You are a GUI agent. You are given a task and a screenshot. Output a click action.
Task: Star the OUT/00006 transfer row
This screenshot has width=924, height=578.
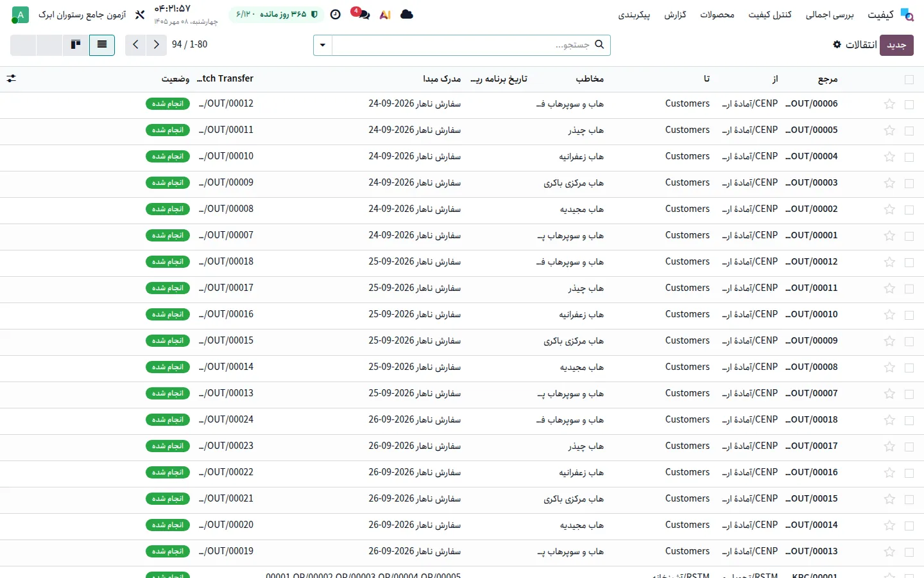(x=889, y=104)
